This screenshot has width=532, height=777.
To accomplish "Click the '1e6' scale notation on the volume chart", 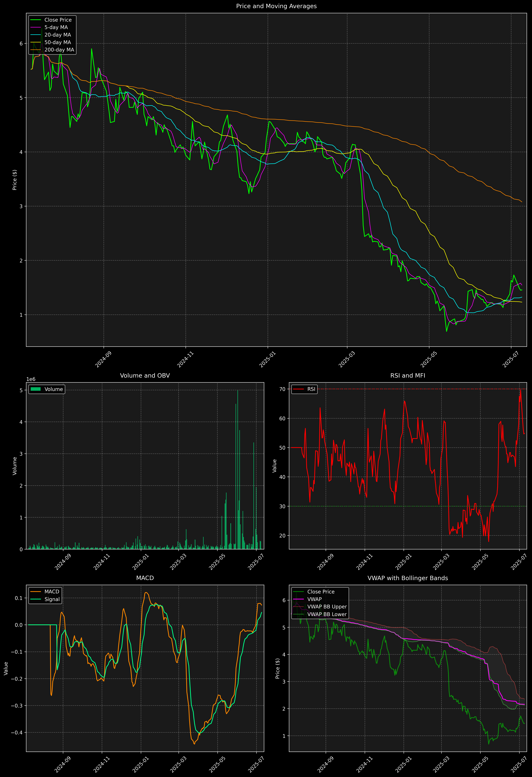I will coord(31,379).
